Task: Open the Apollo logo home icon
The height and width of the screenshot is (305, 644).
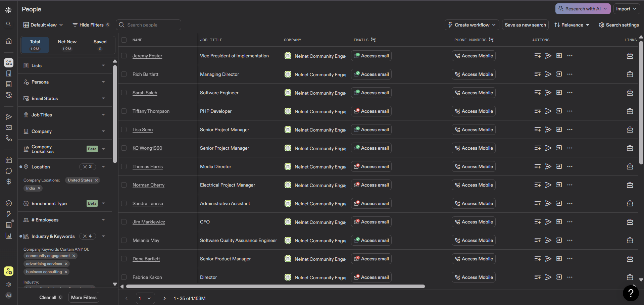Action: [8, 10]
